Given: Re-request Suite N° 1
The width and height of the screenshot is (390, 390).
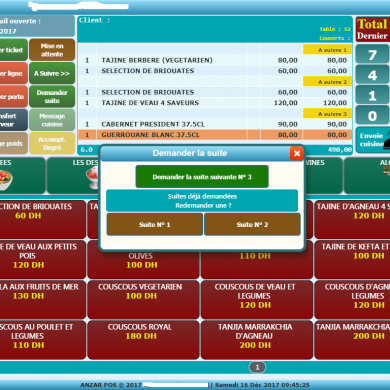Looking at the screenshot, I should [x=155, y=225].
